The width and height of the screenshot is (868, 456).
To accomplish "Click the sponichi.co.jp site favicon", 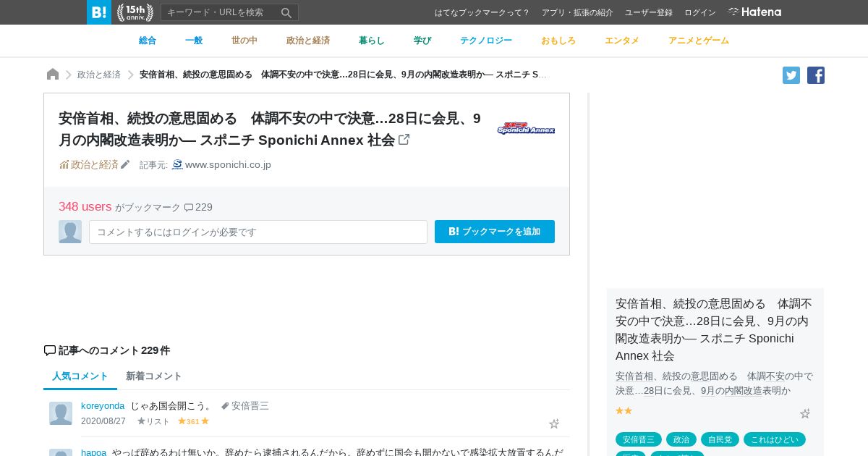I will tap(177, 164).
